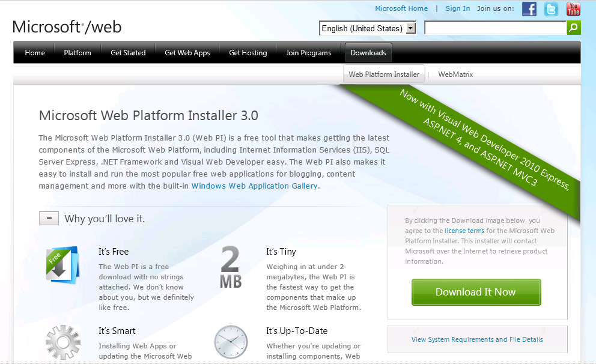Click the It's Smart heading

(117, 331)
